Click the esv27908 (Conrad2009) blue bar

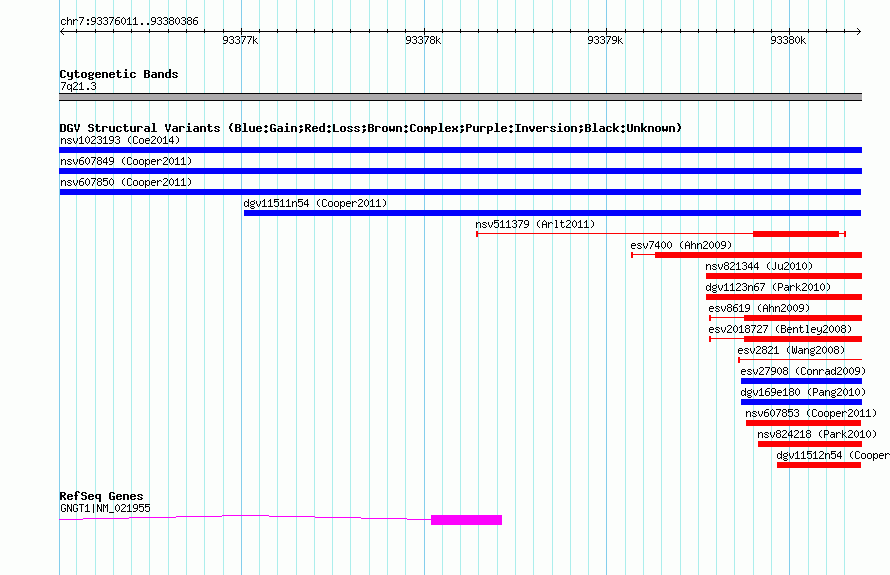[x=801, y=381]
